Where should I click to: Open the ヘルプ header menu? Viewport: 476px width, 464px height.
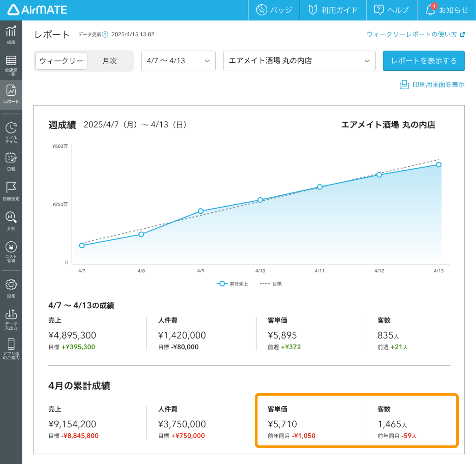tap(392, 10)
